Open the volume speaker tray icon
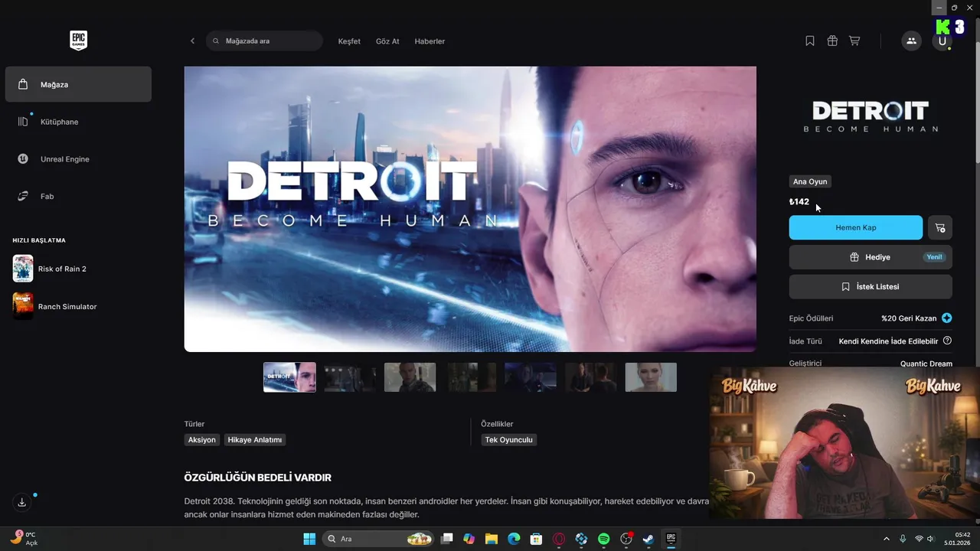The height and width of the screenshot is (551, 980). 931,539
